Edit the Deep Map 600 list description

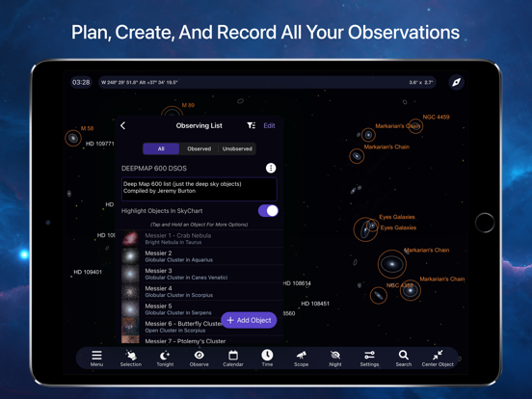(x=199, y=189)
